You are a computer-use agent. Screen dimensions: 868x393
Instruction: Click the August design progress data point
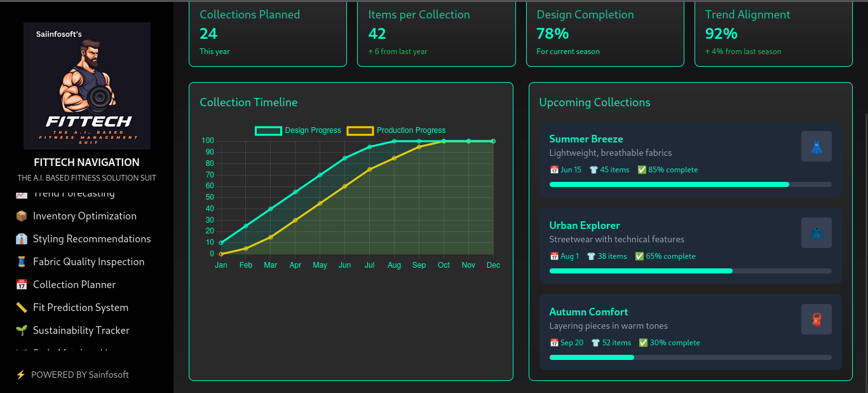point(394,141)
